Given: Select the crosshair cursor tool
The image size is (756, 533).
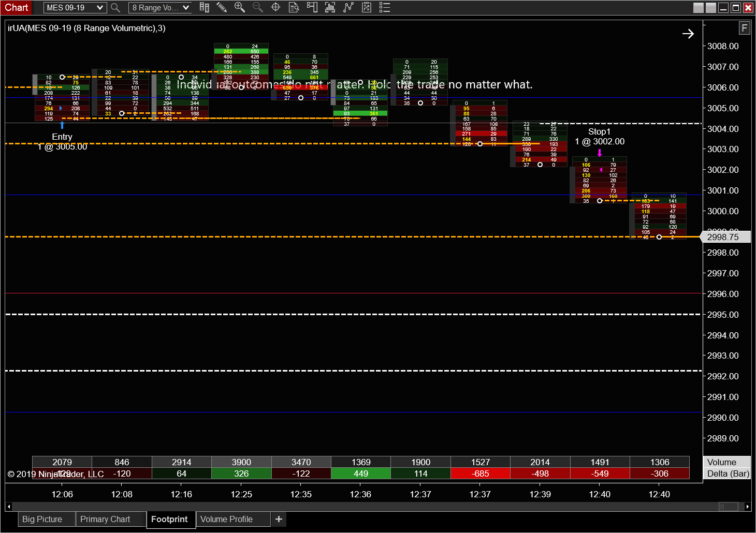Looking at the screenshot, I should click(x=275, y=7).
